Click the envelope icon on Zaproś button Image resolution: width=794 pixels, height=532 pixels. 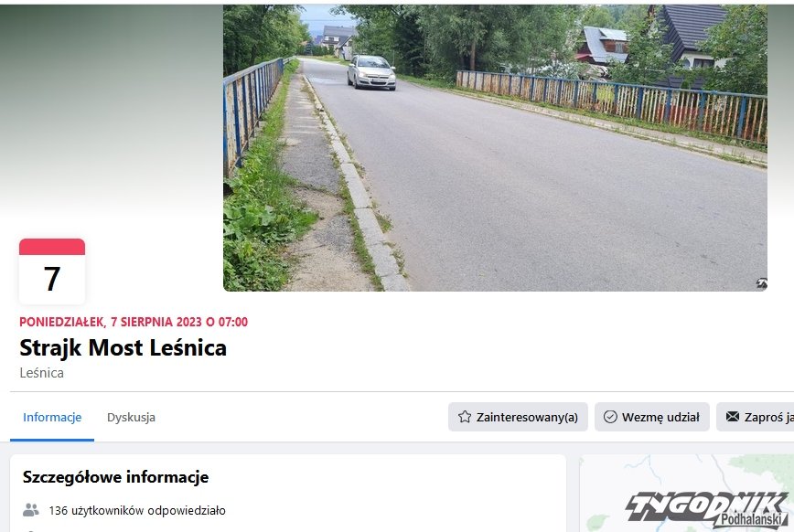(732, 417)
